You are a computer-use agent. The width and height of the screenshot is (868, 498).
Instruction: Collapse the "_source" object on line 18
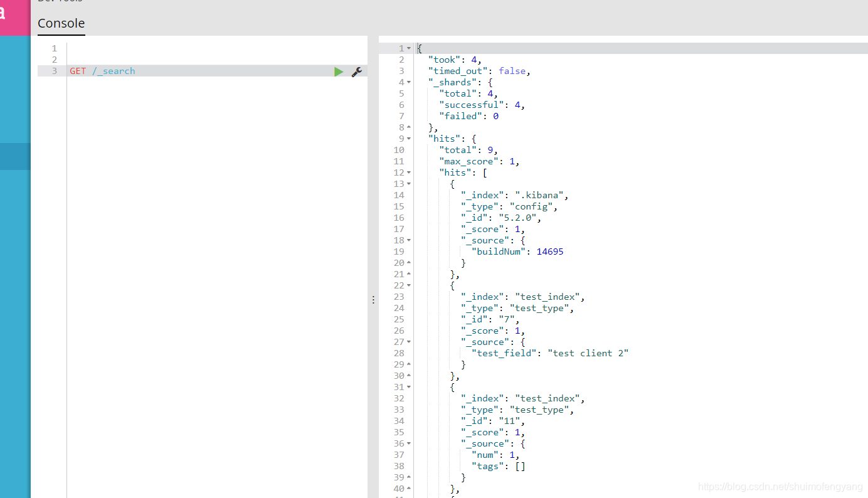point(409,240)
